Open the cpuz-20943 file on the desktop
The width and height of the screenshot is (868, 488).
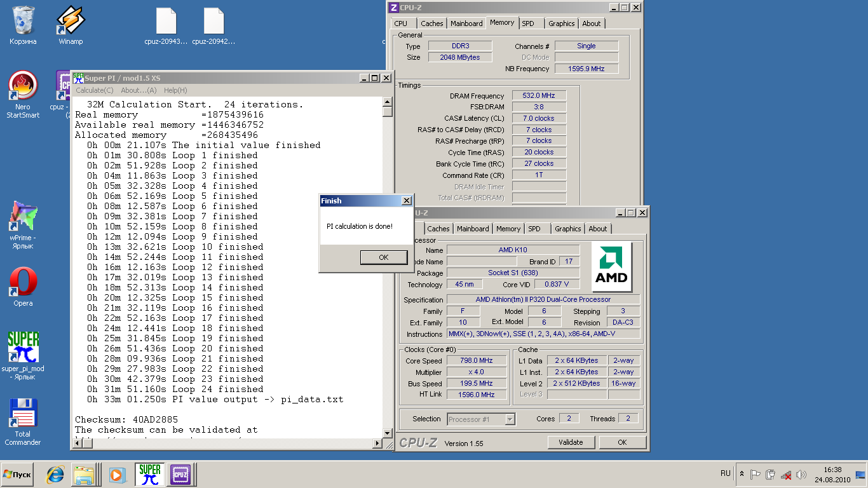(166, 25)
